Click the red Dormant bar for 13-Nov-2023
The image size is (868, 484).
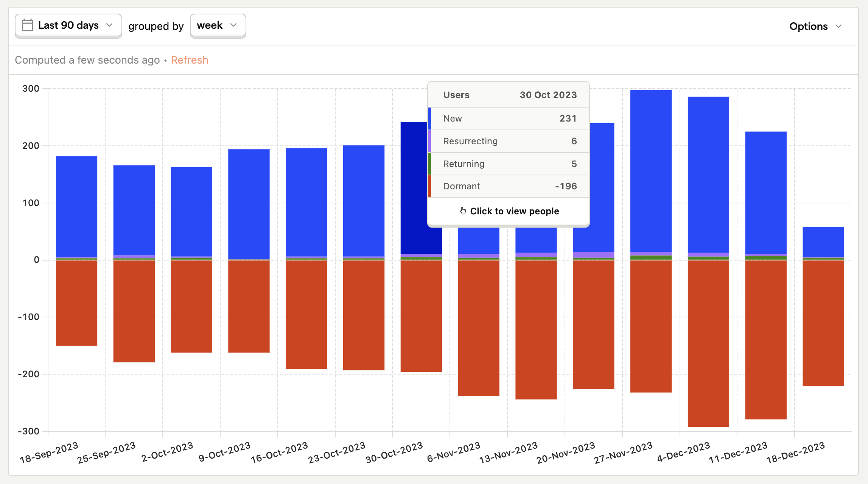[x=536, y=329]
